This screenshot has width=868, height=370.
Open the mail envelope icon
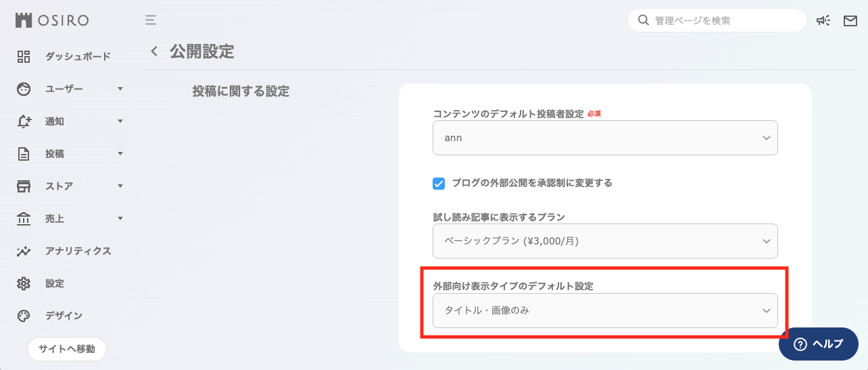pyautogui.click(x=850, y=20)
